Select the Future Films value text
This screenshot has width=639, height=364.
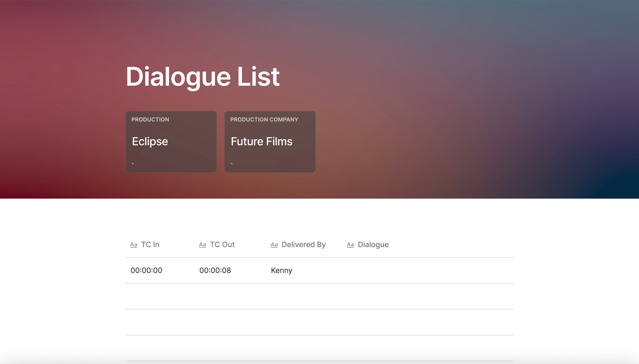(x=262, y=141)
